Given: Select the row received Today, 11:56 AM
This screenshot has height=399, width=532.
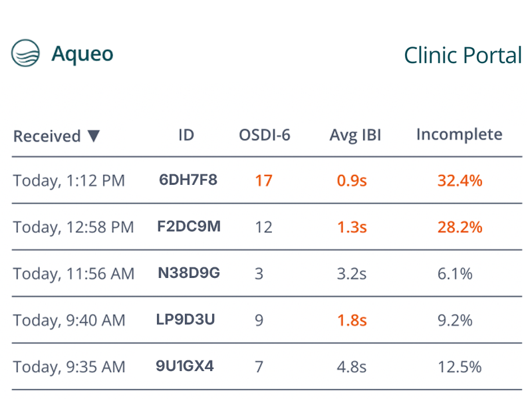Looking at the screenshot, I should (73, 273).
